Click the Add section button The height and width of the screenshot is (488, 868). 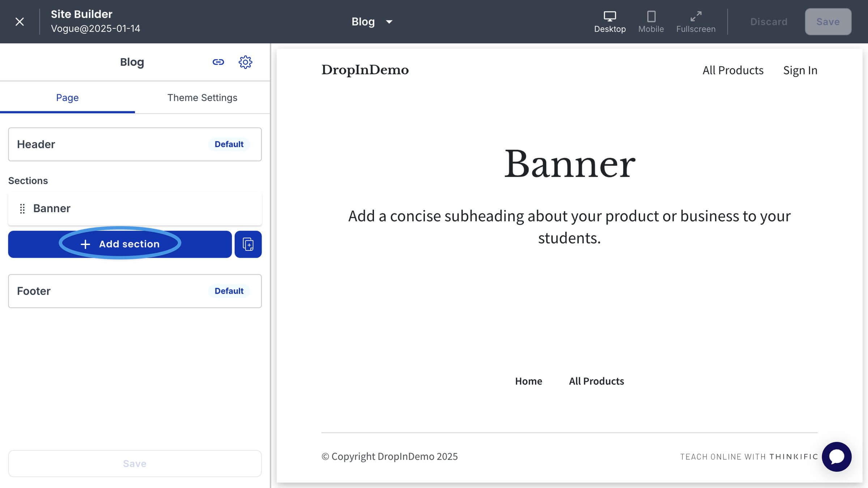click(120, 244)
